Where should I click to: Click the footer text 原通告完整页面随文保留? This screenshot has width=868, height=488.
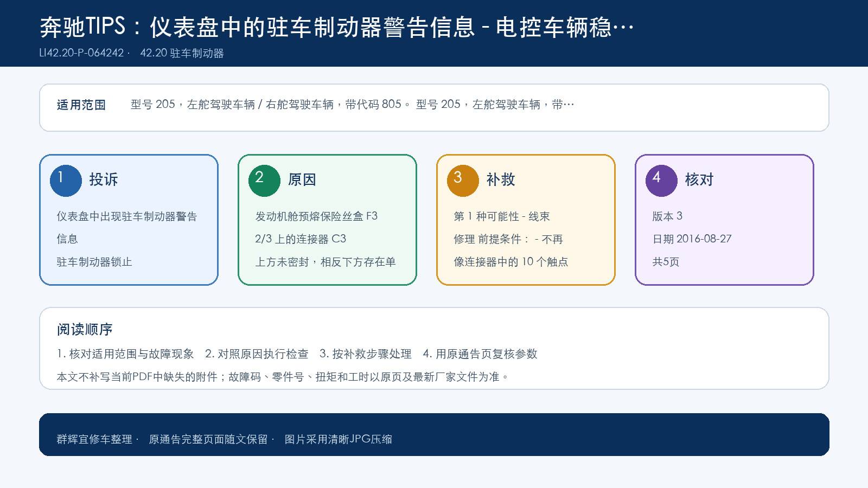[x=208, y=439]
